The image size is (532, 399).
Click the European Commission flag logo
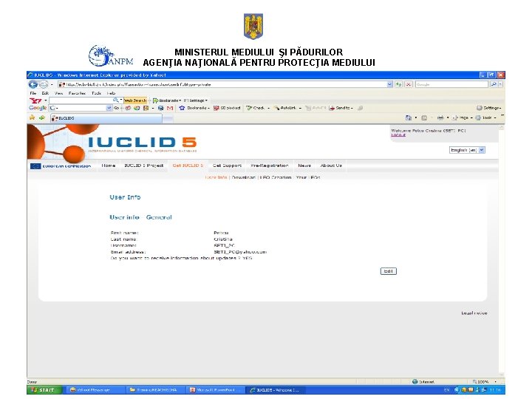pyautogui.click(x=35, y=166)
